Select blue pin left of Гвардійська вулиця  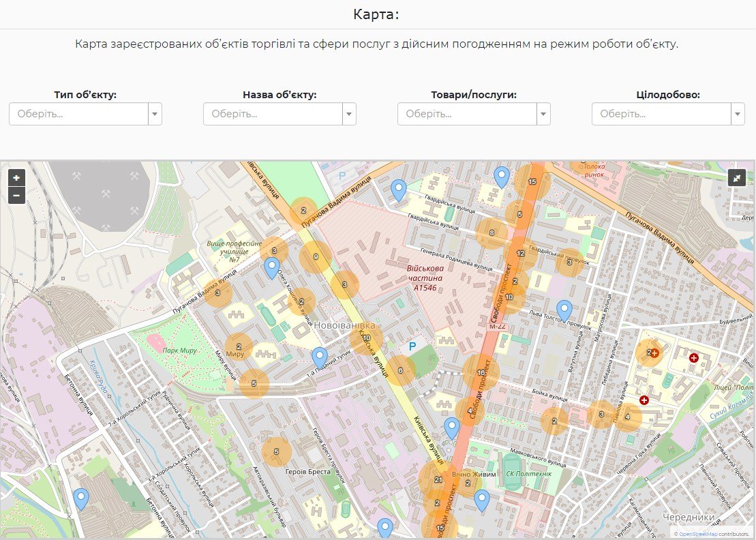click(x=399, y=190)
